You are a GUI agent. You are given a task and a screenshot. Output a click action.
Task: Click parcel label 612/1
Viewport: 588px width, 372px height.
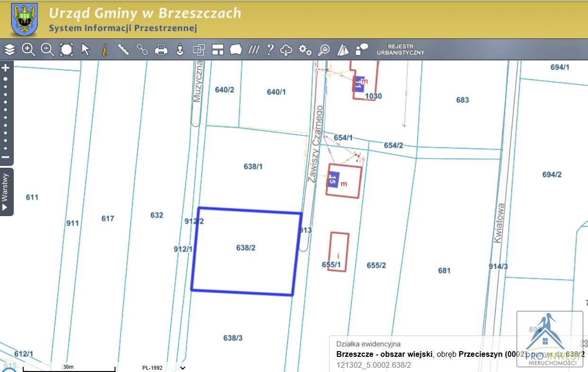coord(24,354)
